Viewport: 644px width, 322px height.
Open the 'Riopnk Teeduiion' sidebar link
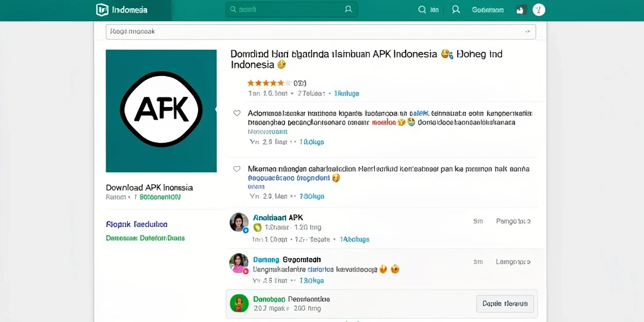click(136, 225)
